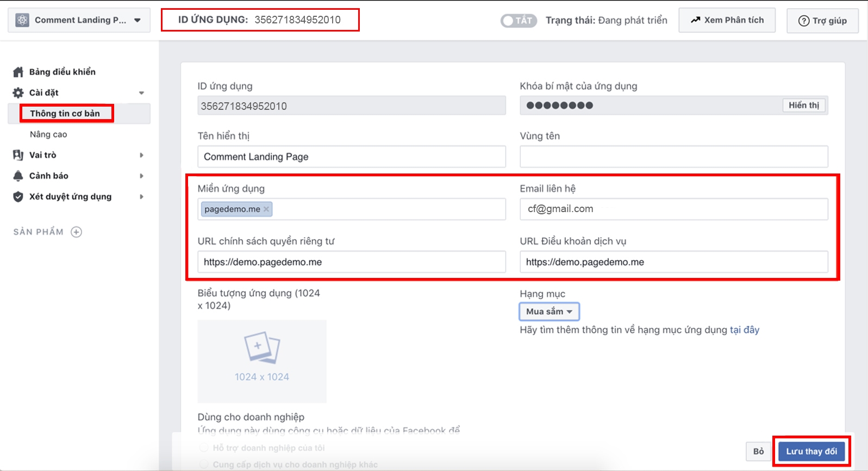
Task: Add a product with plus icon
Action: (77, 232)
